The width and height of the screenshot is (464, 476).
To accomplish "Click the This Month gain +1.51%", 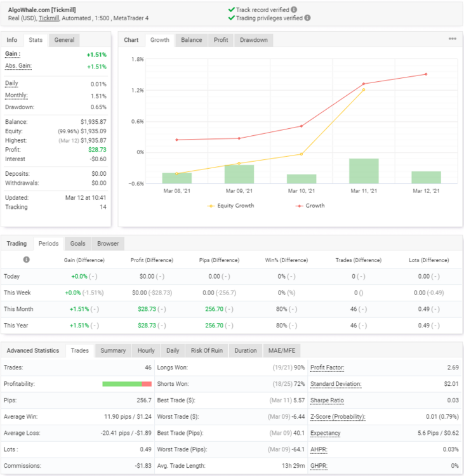I will tap(79, 309).
